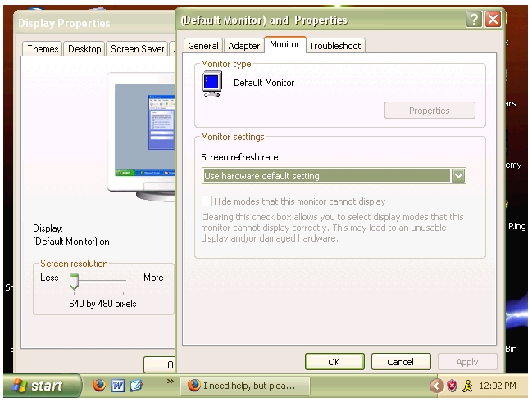Select the Screen Saver tab in Display Properties
The height and width of the screenshot is (402, 532).
(x=137, y=49)
